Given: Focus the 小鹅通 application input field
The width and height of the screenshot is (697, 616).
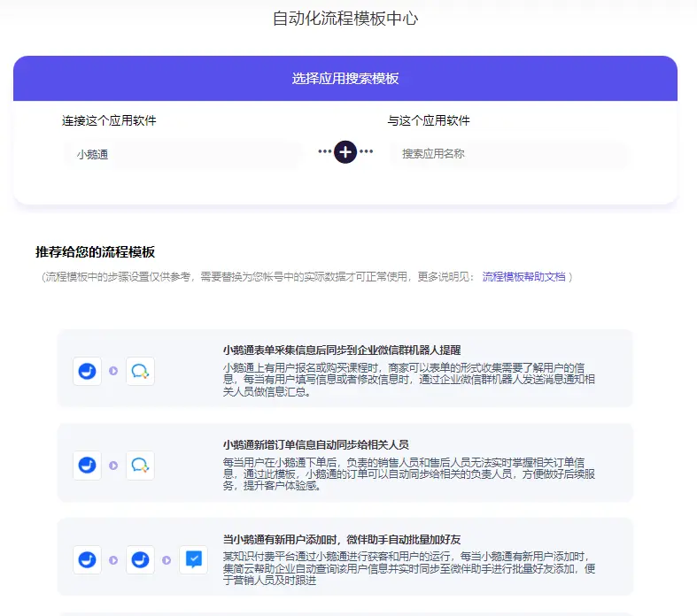Looking at the screenshot, I should click(182, 155).
